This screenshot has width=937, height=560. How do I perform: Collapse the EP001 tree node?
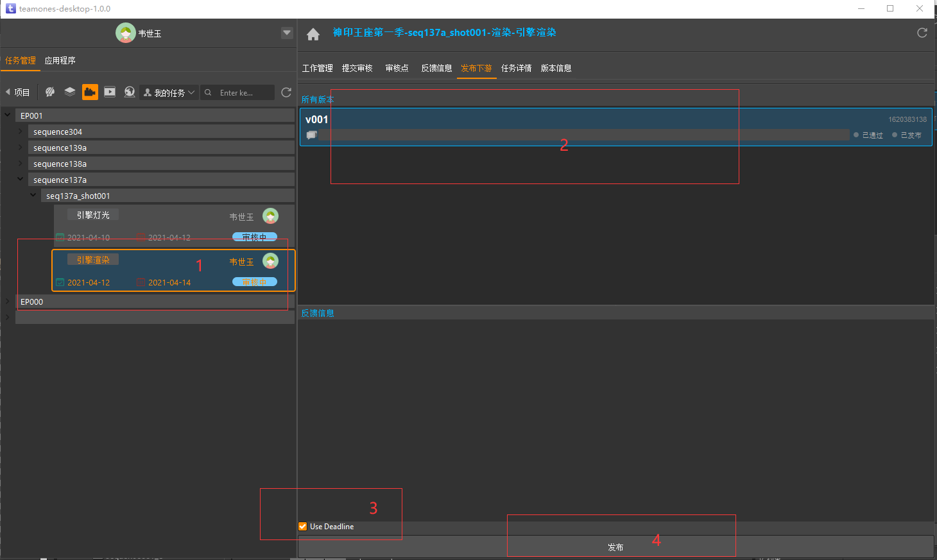(8, 115)
